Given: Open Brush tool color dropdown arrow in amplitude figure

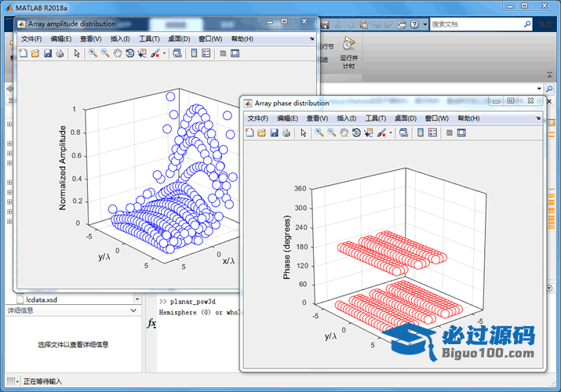Looking at the screenshot, I should click(164, 53).
